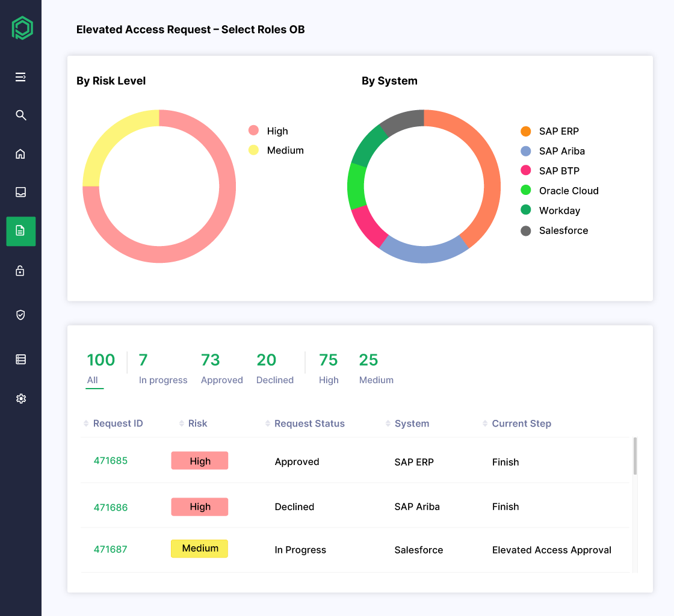Image resolution: width=674 pixels, height=616 pixels.
Task: Click the green hexagon app logo
Action: pos(22,28)
